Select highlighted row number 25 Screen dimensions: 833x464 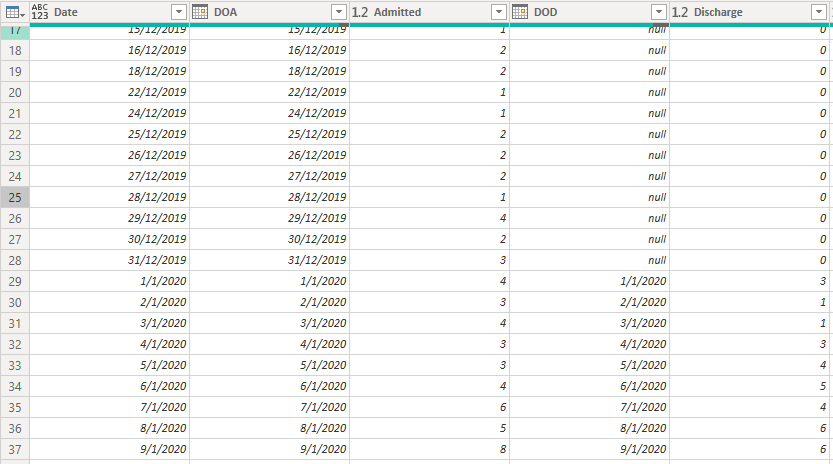(15, 197)
